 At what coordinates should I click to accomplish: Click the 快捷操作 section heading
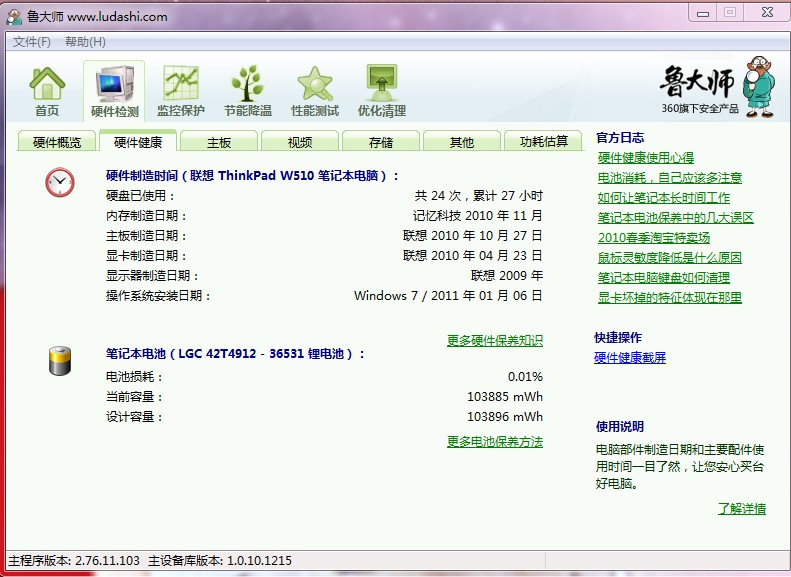618,337
